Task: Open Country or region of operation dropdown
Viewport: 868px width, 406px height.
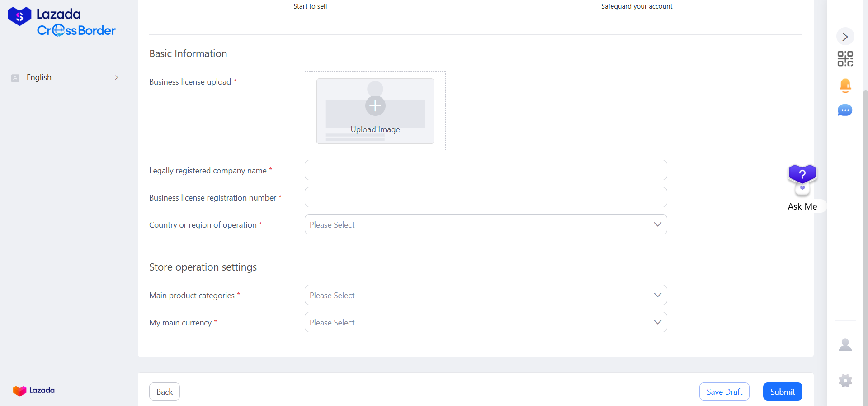Action: tap(486, 224)
